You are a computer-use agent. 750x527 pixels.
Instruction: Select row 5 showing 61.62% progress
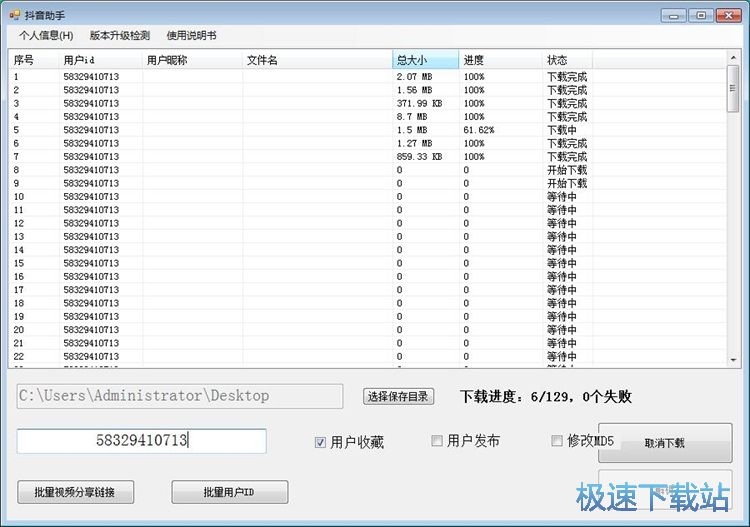(x=367, y=130)
